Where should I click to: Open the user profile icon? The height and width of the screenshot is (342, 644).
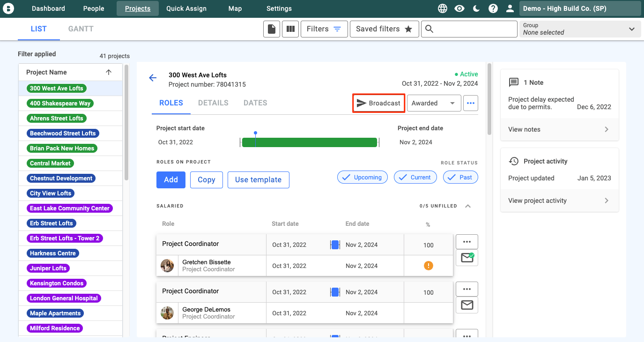click(x=510, y=8)
